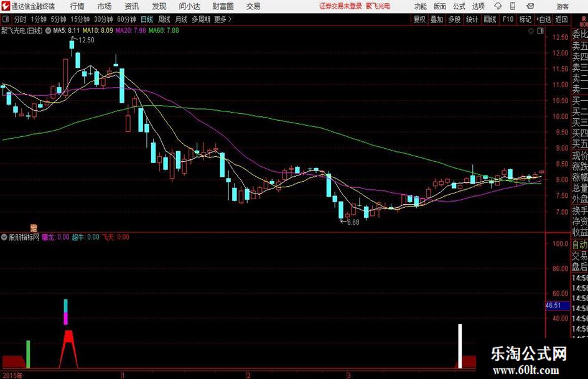588x379 pixels.
Task: Click the 统计 statistics button
Action: (472, 19)
